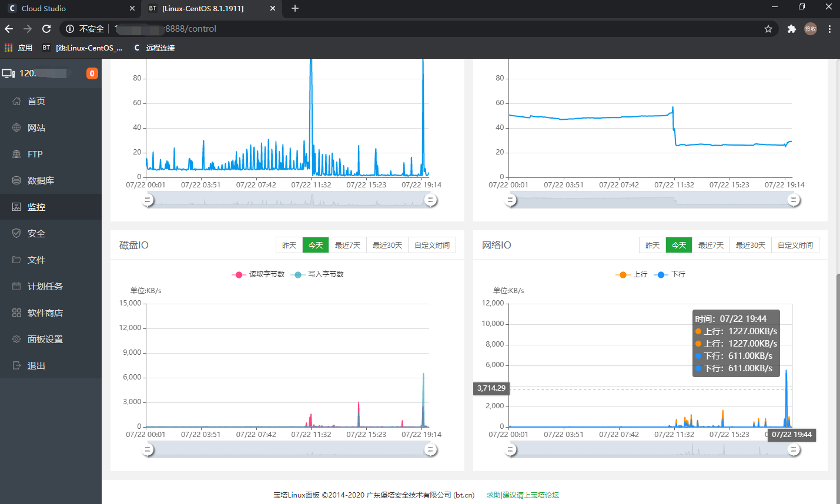This screenshot has width=840, height=504.
Task: Toggle the 读取字节数 legend series
Action: click(258, 274)
